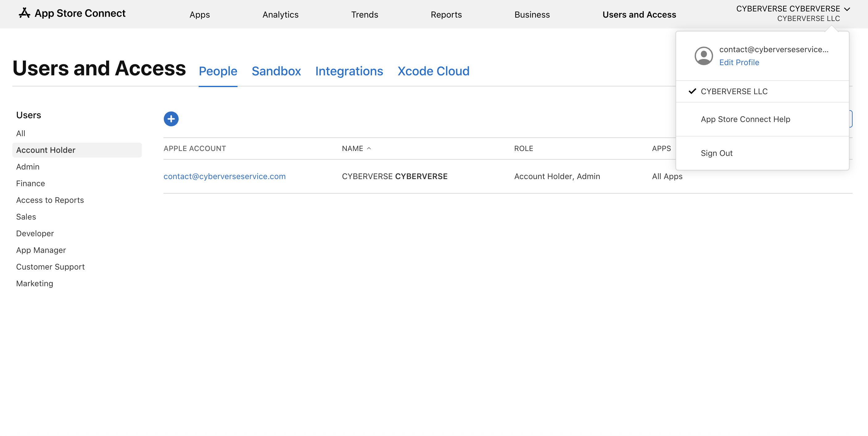Click the checkmark beside CYBERVERSE LLC
This screenshot has height=436, width=868.
click(x=692, y=91)
